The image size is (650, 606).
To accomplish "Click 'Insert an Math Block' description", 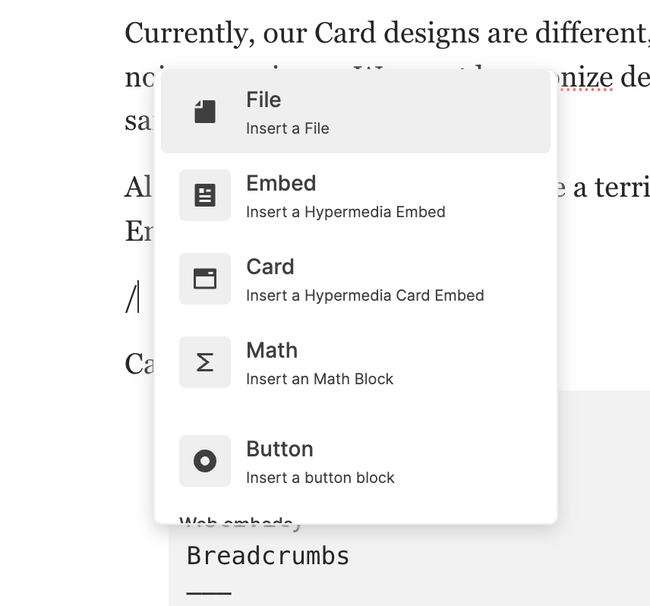I will [x=320, y=379].
